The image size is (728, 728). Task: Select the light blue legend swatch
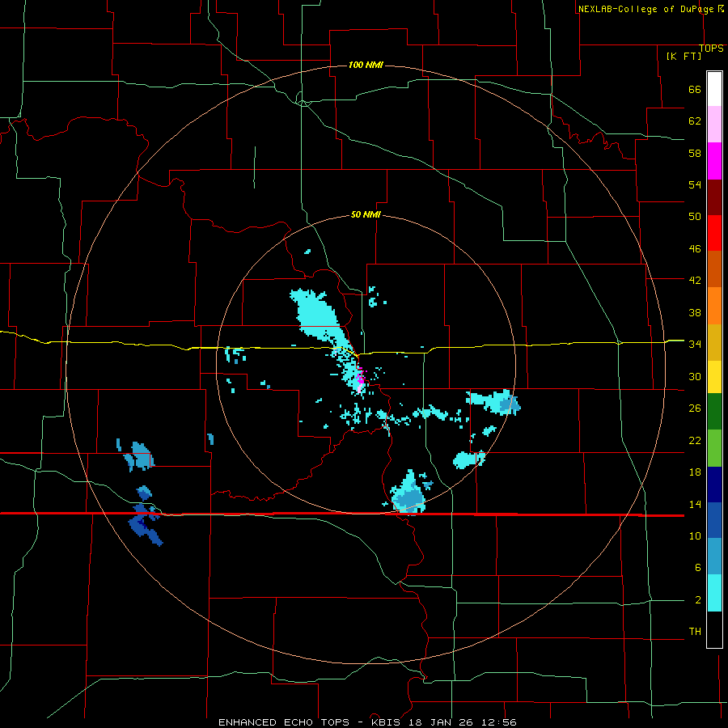(714, 557)
